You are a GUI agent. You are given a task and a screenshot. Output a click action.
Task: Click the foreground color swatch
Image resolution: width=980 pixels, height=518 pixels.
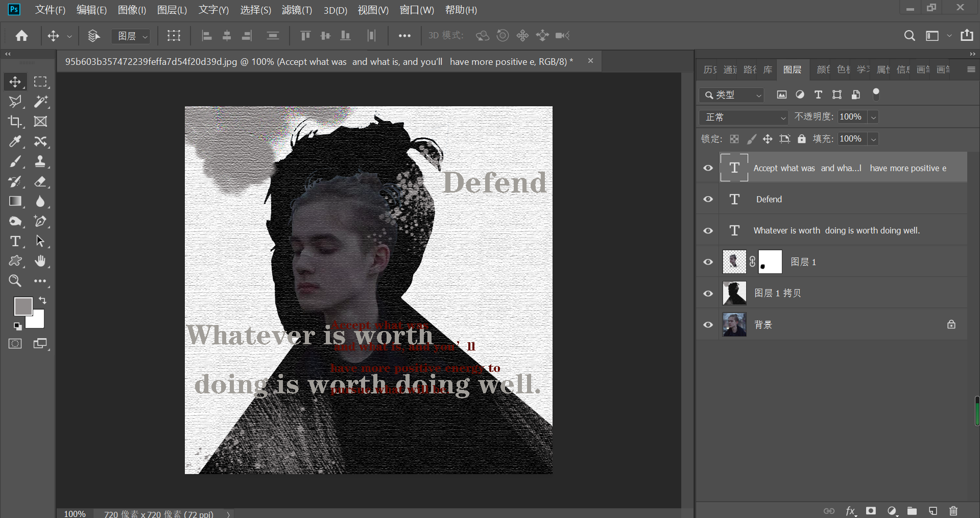[x=22, y=307]
